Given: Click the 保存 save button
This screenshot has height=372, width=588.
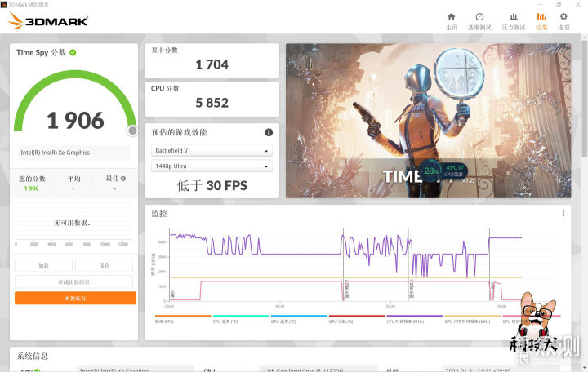Looking at the screenshot, I should 104,266.
